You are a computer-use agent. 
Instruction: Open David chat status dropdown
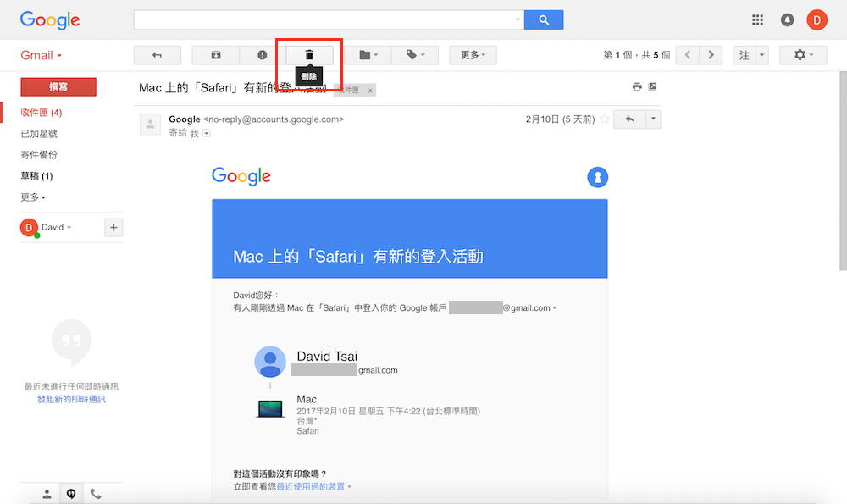tap(56, 227)
